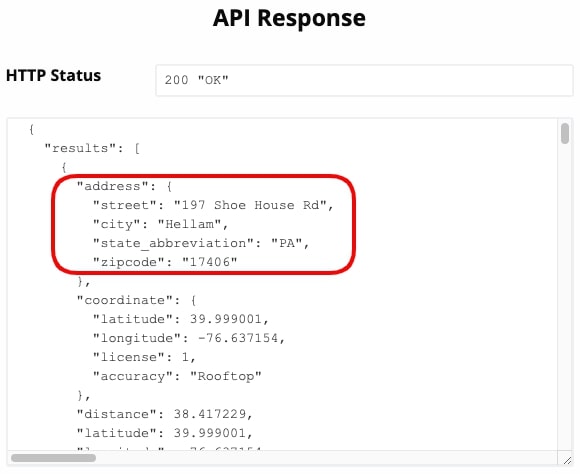Click the horizontal scrollbar thumb below JSON
The height and width of the screenshot is (474, 580).
tap(54, 458)
